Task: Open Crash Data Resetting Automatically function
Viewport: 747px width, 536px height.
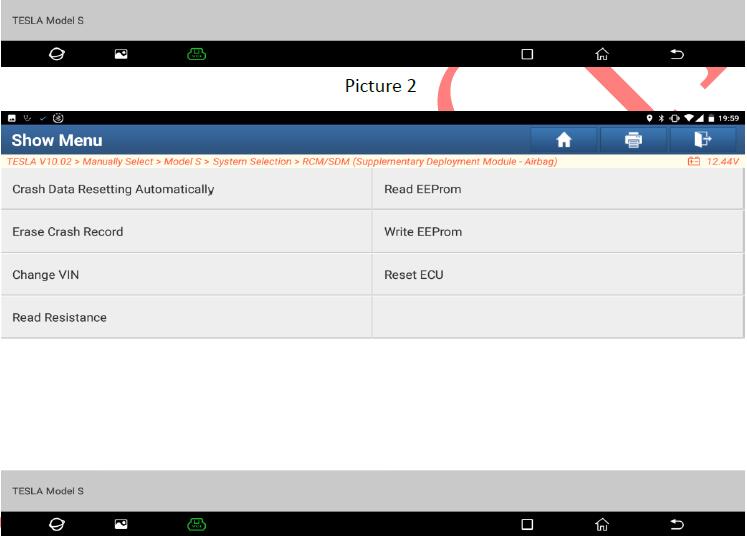Action: point(186,189)
